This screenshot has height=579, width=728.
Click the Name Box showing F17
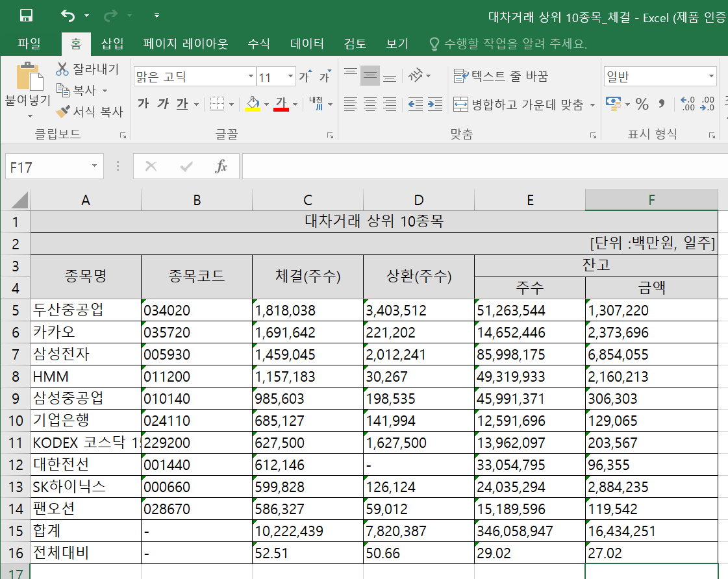(x=47, y=167)
